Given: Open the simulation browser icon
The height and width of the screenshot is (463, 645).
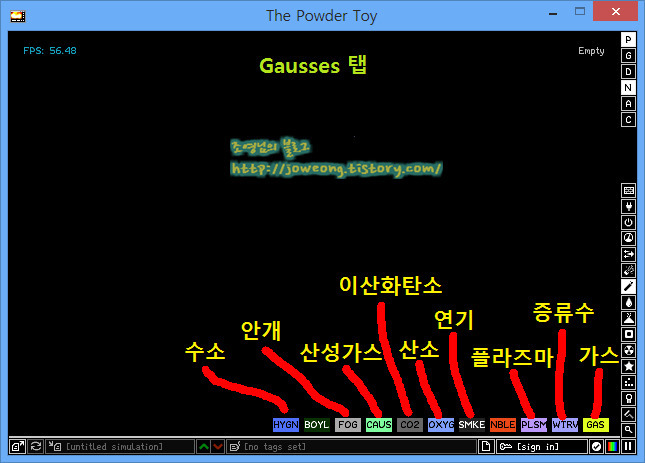Looking at the screenshot, I should pos(17,447).
